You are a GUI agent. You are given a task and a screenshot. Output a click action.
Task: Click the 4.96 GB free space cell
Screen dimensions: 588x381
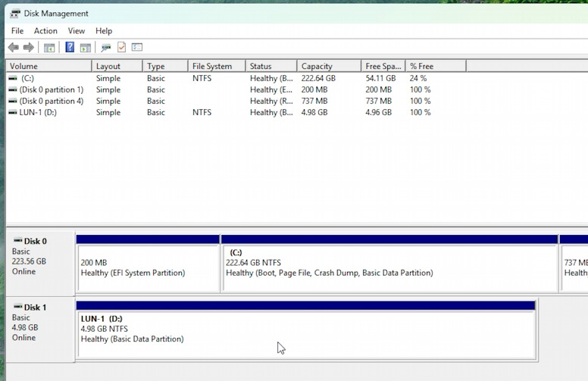(x=378, y=112)
